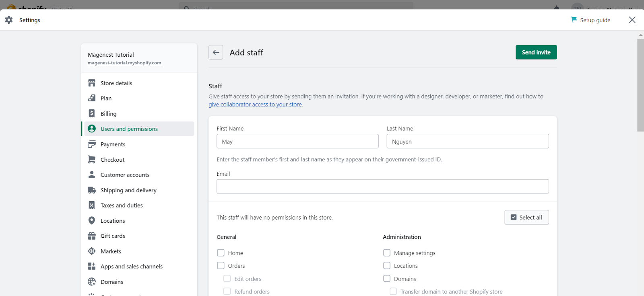
Task: Click the Select all permissions button
Action: point(526,218)
